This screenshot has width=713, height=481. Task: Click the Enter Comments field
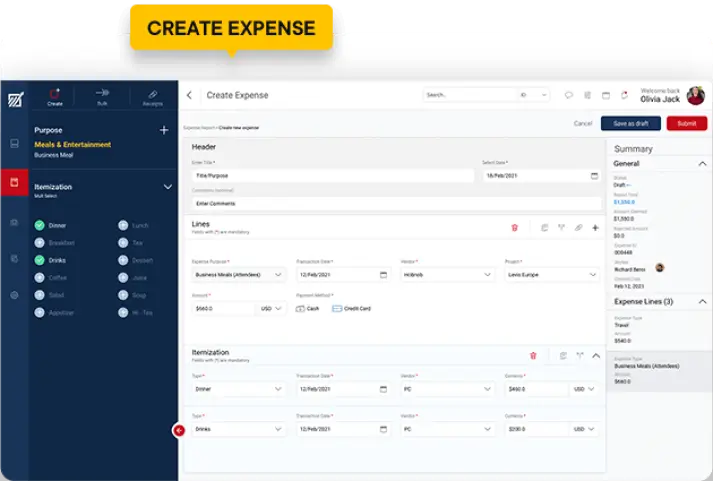[397, 203]
